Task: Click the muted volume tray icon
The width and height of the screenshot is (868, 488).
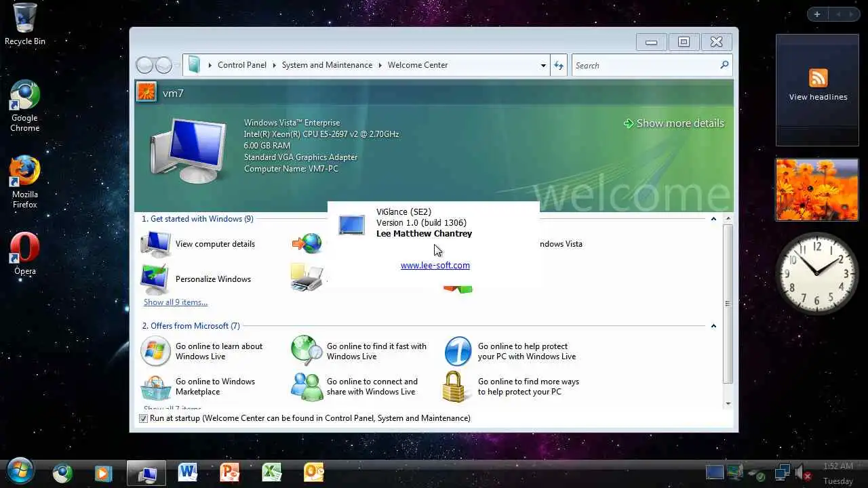Action: pos(804,472)
